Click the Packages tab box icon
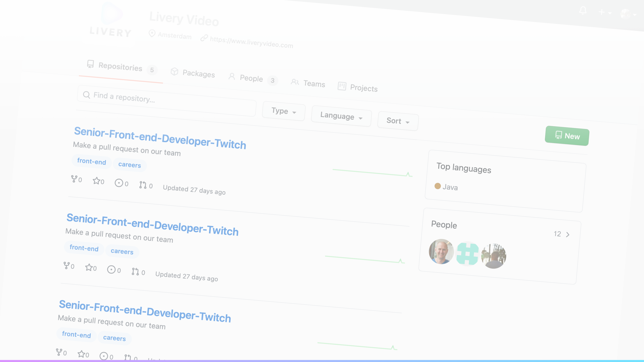 tap(174, 71)
